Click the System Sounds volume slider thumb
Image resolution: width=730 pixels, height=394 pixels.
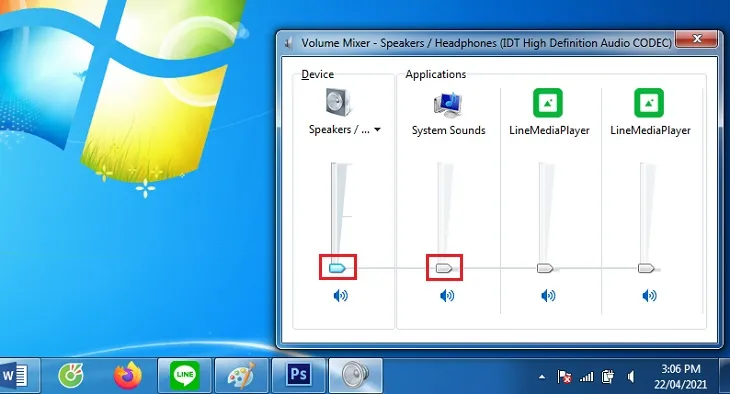[x=444, y=268]
